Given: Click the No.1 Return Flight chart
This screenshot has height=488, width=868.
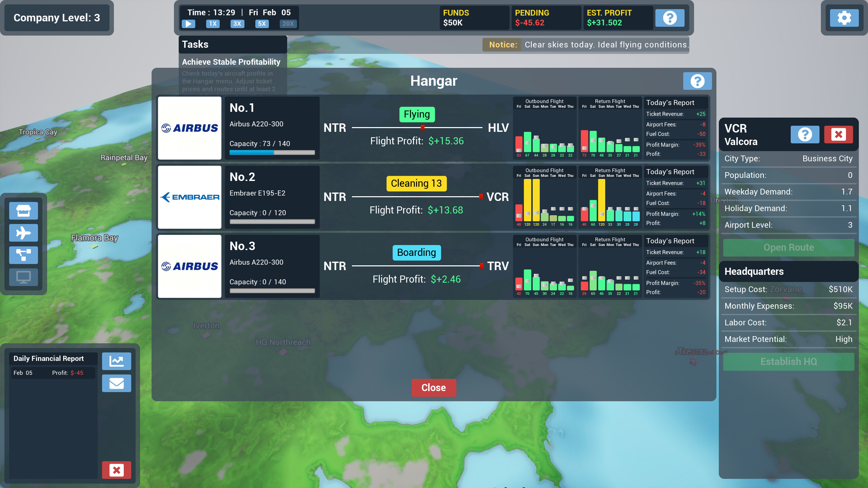Looking at the screenshot, I should [x=610, y=128].
